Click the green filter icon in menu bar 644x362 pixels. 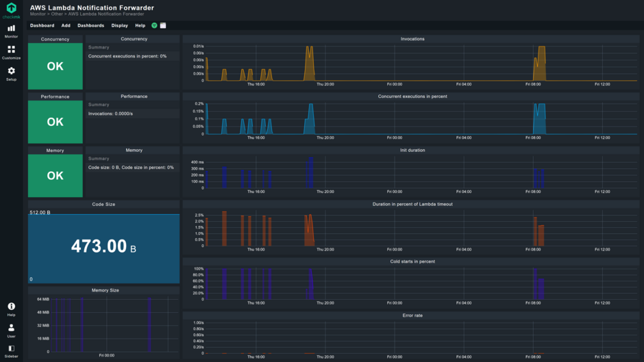(154, 25)
